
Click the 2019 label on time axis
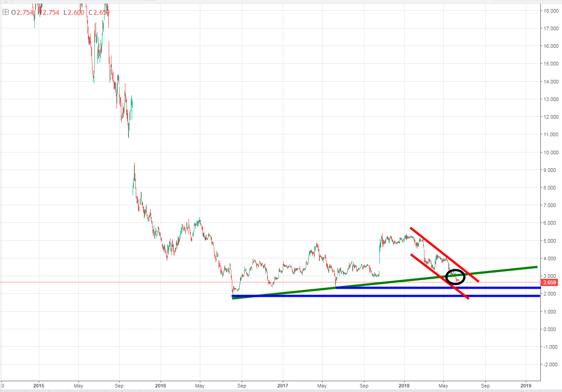click(526, 386)
